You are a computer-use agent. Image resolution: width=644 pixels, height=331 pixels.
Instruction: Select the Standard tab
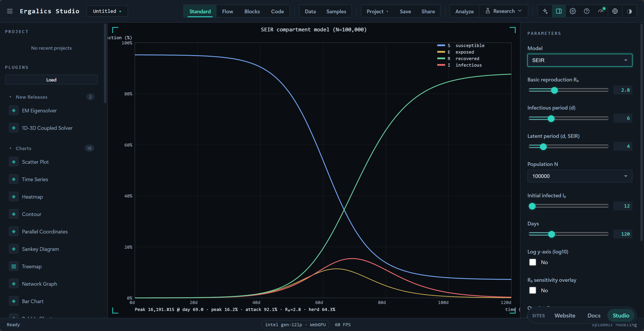click(x=200, y=11)
